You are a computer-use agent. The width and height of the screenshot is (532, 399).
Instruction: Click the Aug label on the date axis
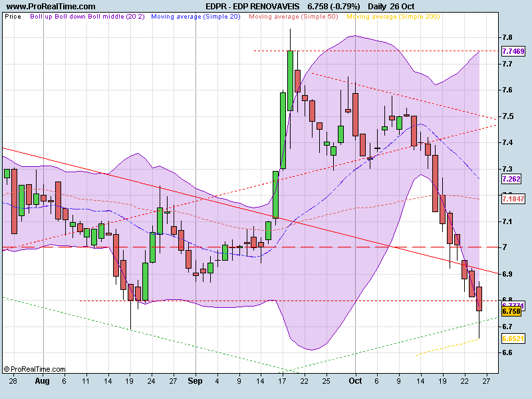[x=42, y=382]
